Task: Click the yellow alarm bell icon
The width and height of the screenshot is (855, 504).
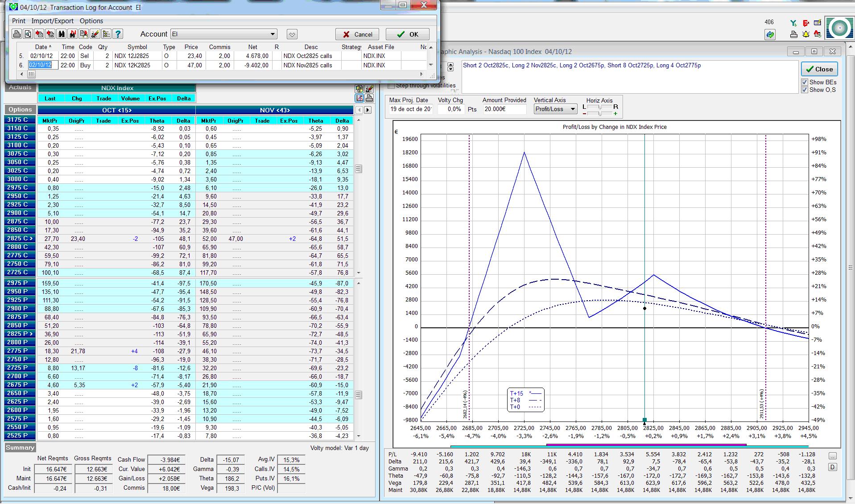Action: pos(805,34)
